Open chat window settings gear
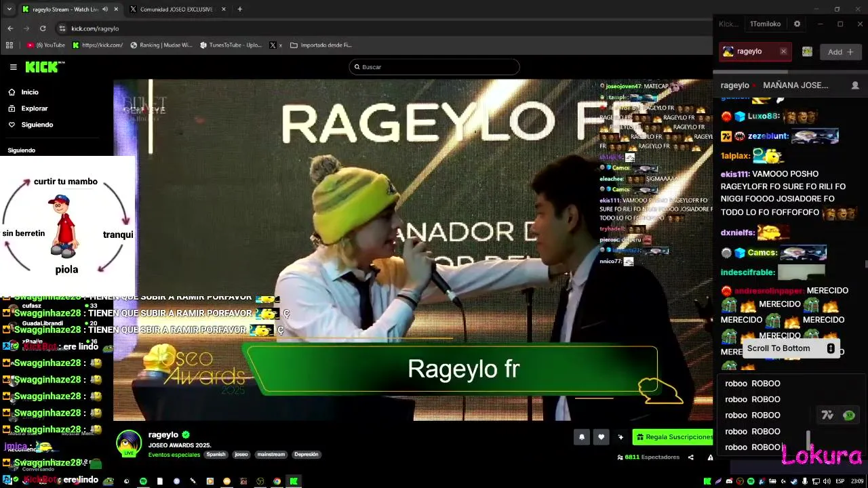 click(x=797, y=24)
